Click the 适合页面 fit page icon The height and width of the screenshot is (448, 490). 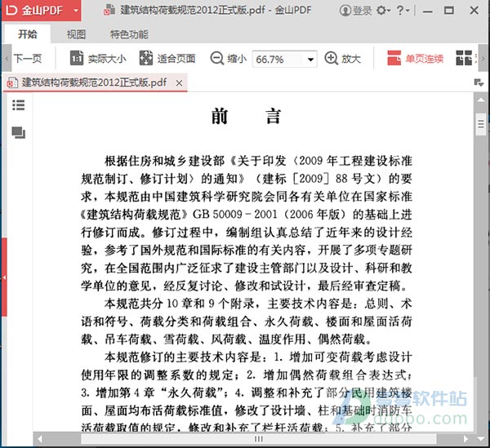tap(146, 58)
